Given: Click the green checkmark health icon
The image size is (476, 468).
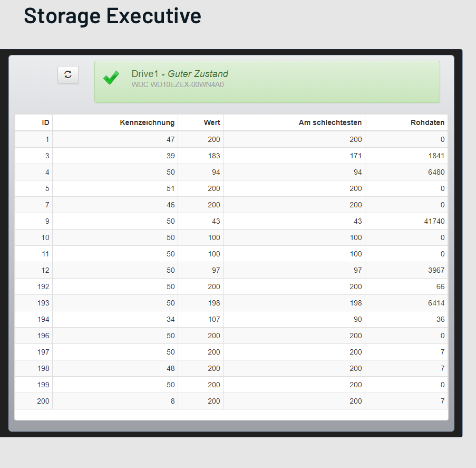Looking at the screenshot, I should pyautogui.click(x=111, y=79).
